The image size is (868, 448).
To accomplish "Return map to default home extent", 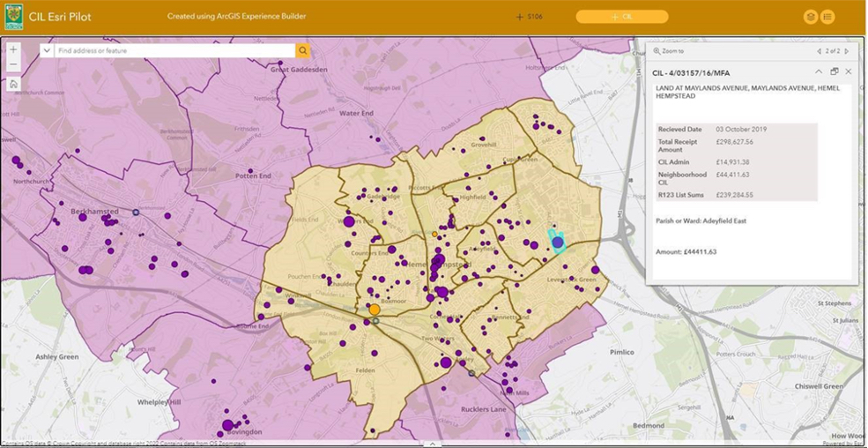I will [x=13, y=85].
